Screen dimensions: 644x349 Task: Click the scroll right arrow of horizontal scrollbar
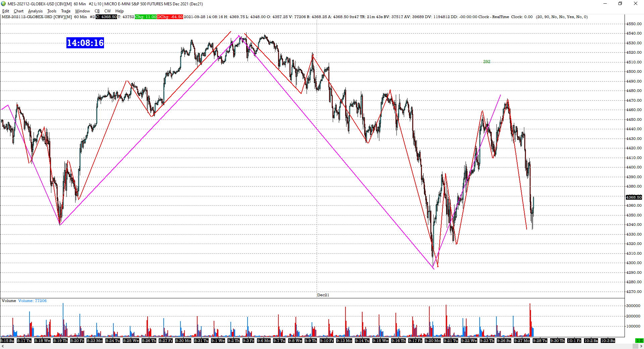coord(641,346)
